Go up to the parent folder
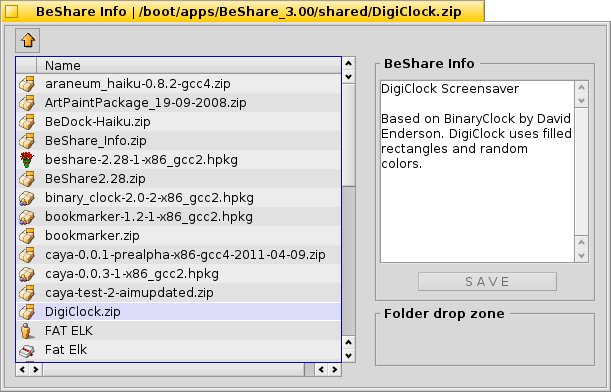Screen dimensions: 611x392 (x=27, y=40)
